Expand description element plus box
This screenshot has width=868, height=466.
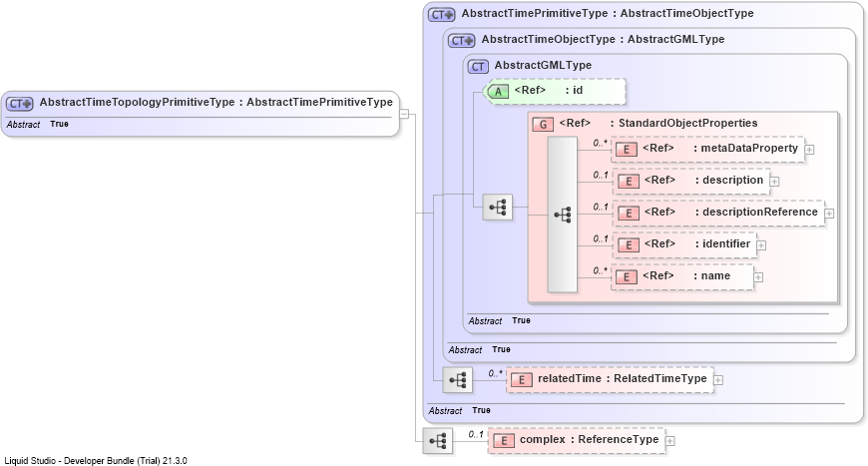tap(774, 182)
